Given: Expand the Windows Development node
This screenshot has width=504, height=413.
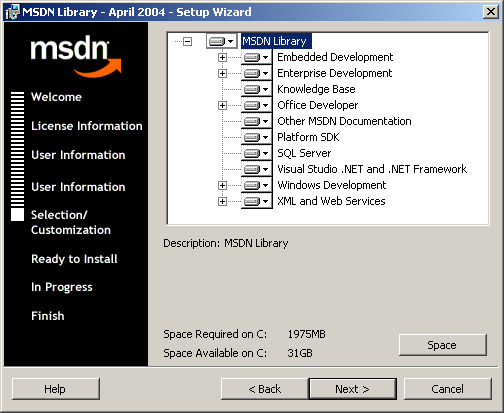Looking at the screenshot, I should point(222,185).
